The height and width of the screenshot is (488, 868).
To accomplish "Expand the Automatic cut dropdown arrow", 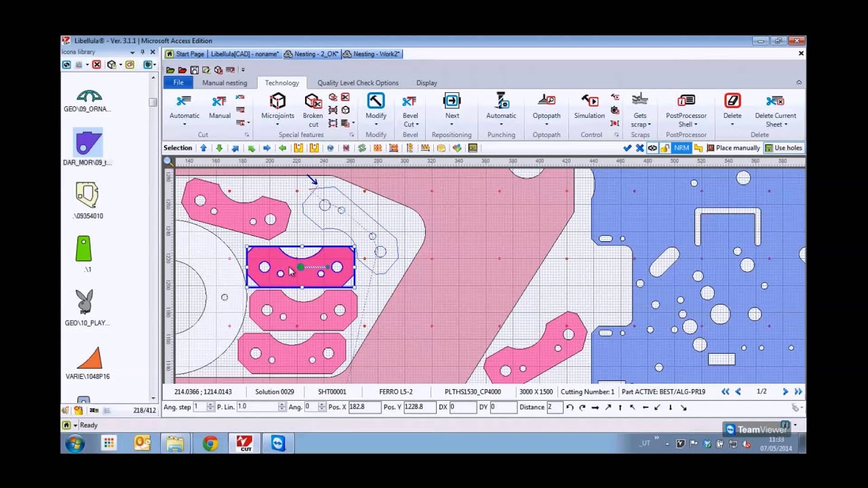I will coord(184,125).
